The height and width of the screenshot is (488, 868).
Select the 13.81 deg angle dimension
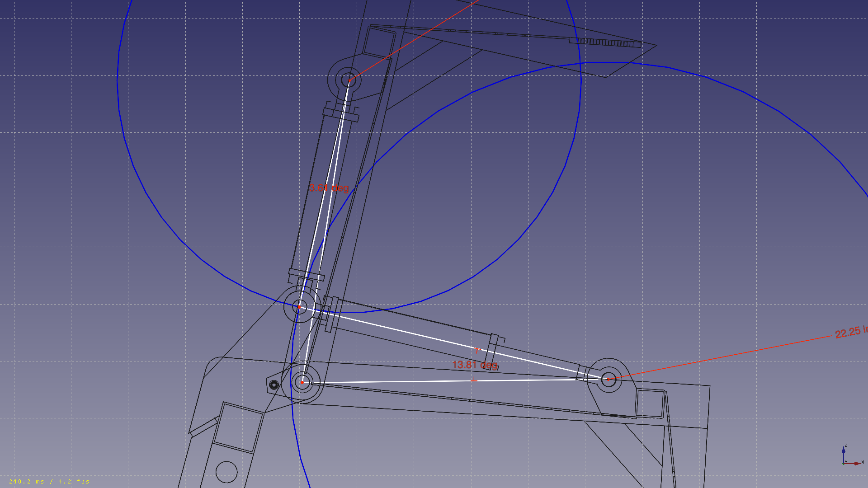point(474,365)
